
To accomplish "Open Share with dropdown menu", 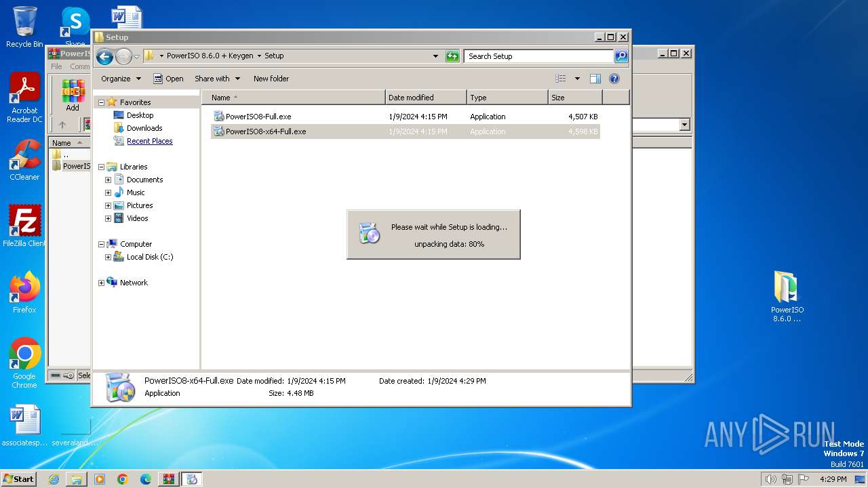I will (x=217, y=79).
